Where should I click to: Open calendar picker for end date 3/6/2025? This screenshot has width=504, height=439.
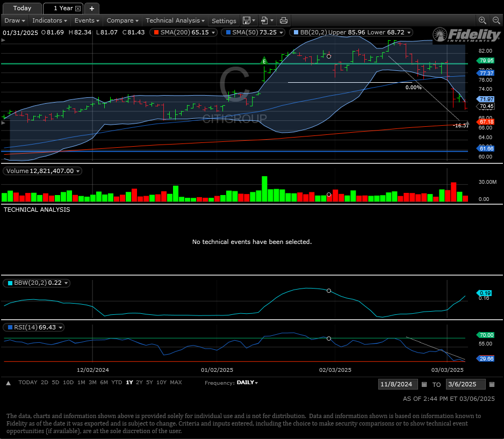(492, 384)
